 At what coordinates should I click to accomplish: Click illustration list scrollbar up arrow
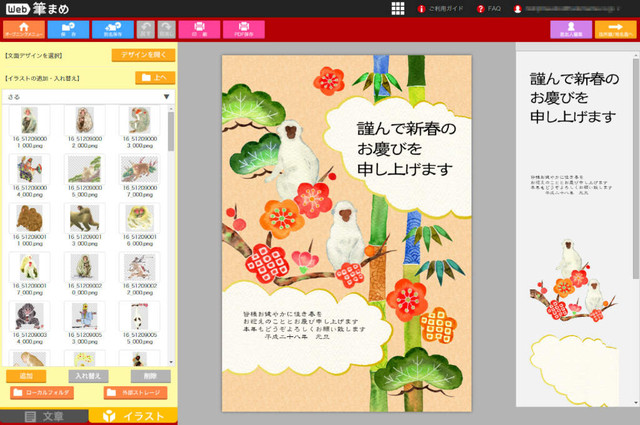171,109
